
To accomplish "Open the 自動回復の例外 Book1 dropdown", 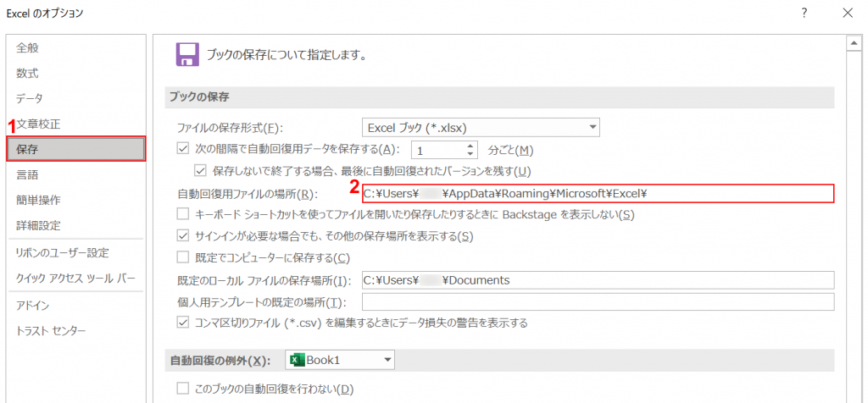I will coord(340,360).
